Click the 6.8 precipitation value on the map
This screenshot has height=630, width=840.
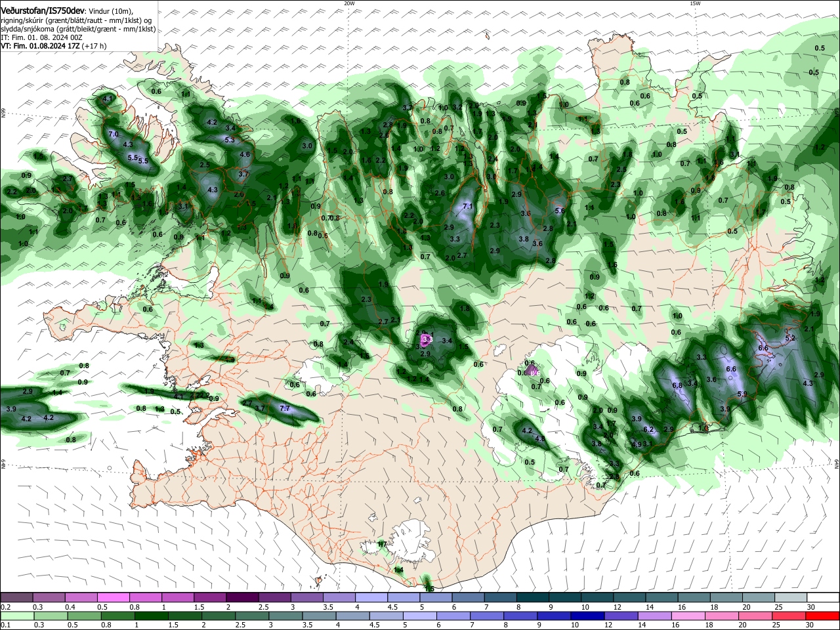[678, 386]
